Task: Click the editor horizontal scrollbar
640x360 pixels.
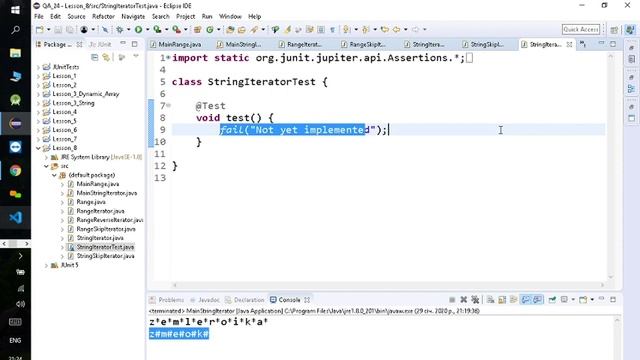Action: 389,285
